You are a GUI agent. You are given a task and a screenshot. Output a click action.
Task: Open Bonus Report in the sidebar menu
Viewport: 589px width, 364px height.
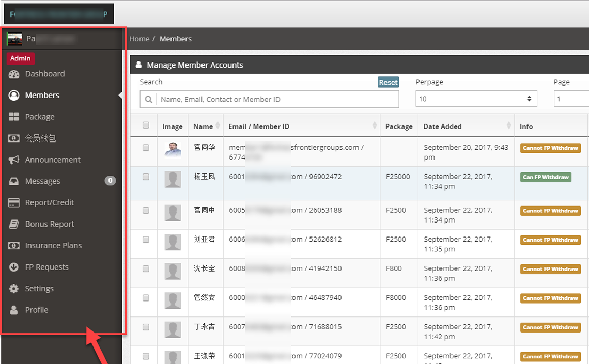point(50,224)
